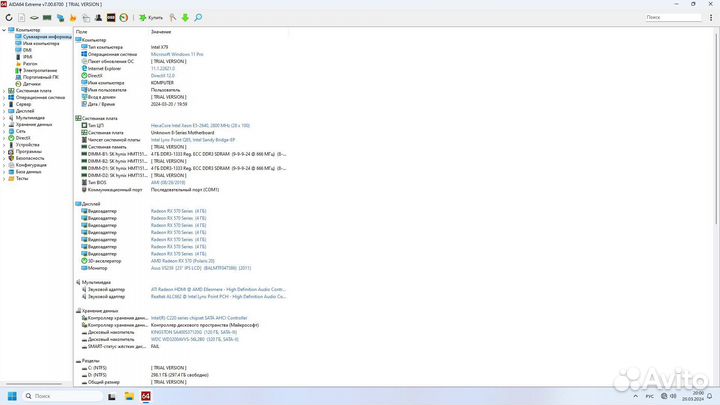Screen dimensions: 720x405
Task: Expand the Сервер tree node
Action: click(x=4, y=104)
